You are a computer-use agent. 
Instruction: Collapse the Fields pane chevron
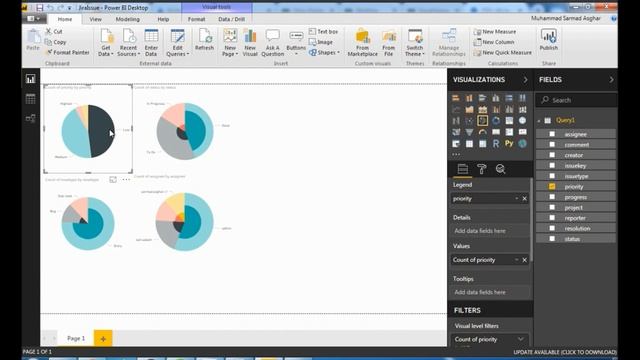click(x=611, y=80)
